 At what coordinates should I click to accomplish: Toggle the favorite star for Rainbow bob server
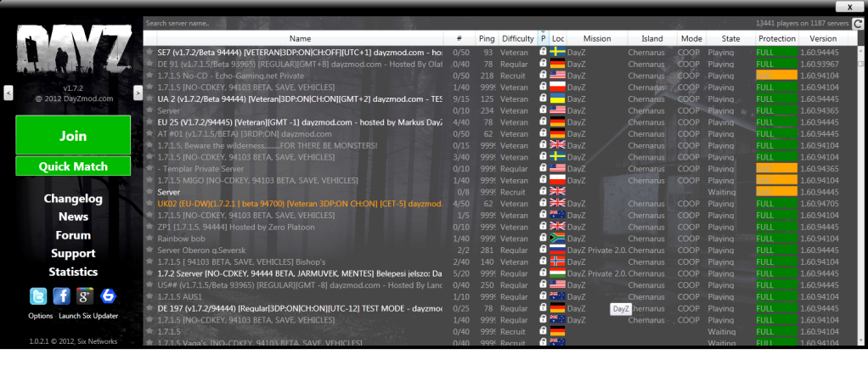point(149,239)
